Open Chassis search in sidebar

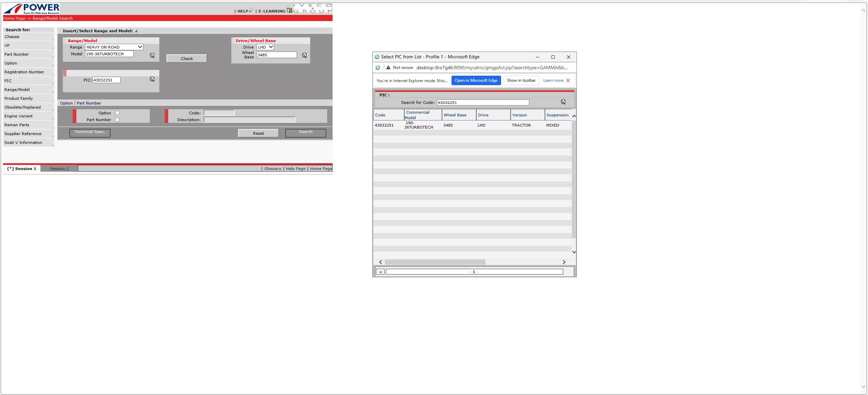pyautogui.click(x=29, y=37)
